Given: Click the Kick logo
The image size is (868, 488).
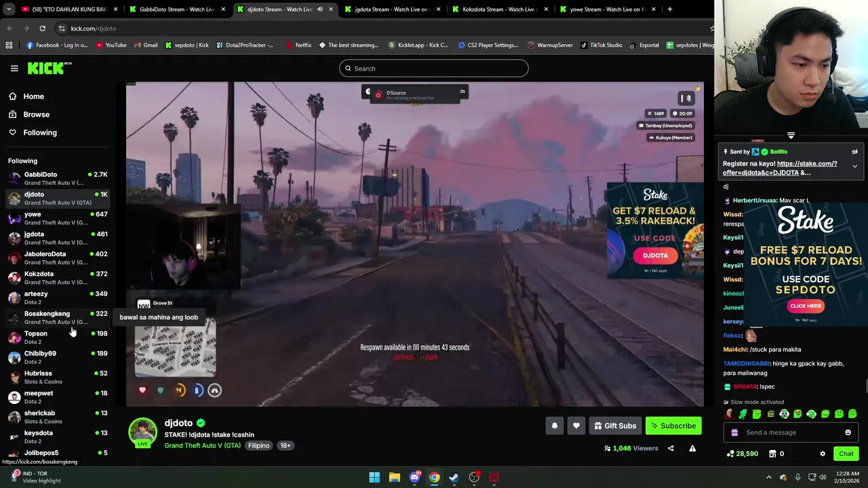Looking at the screenshot, I should 49,68.
